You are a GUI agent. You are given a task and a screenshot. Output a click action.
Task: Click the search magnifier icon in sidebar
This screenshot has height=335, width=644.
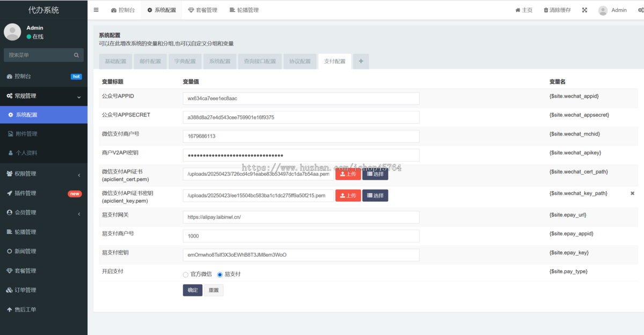click(77, 55)
